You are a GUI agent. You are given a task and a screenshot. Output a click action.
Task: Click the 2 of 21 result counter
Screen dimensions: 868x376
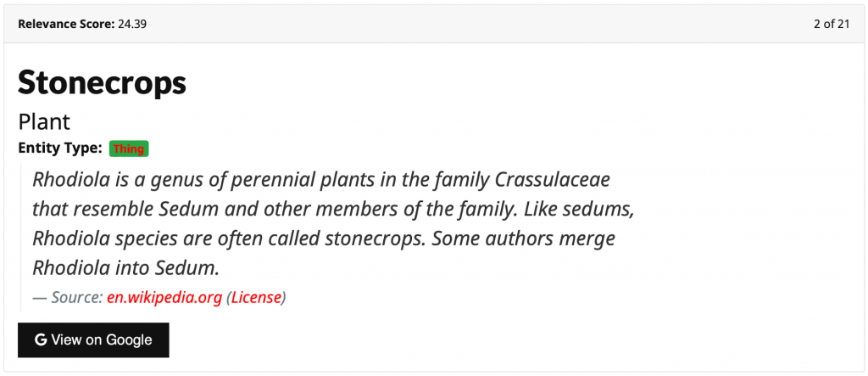pyautogui.click(x=832, y=24)
